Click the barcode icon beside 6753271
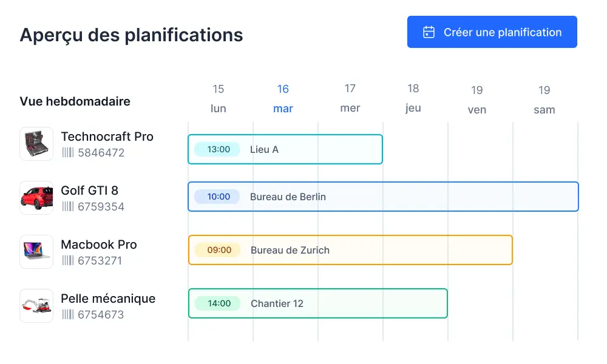Screen dimensions: 607x364 click(67, 260)
